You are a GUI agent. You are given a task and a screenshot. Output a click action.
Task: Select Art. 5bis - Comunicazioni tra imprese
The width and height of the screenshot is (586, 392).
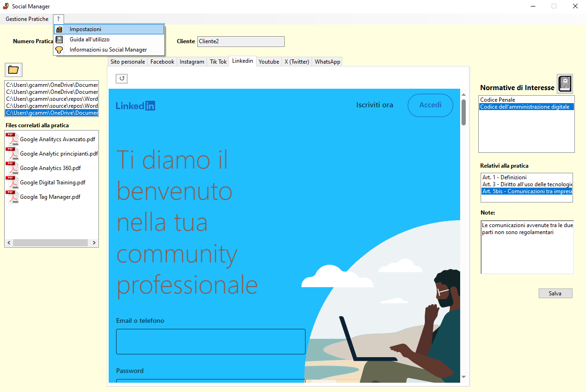[527, 191]
